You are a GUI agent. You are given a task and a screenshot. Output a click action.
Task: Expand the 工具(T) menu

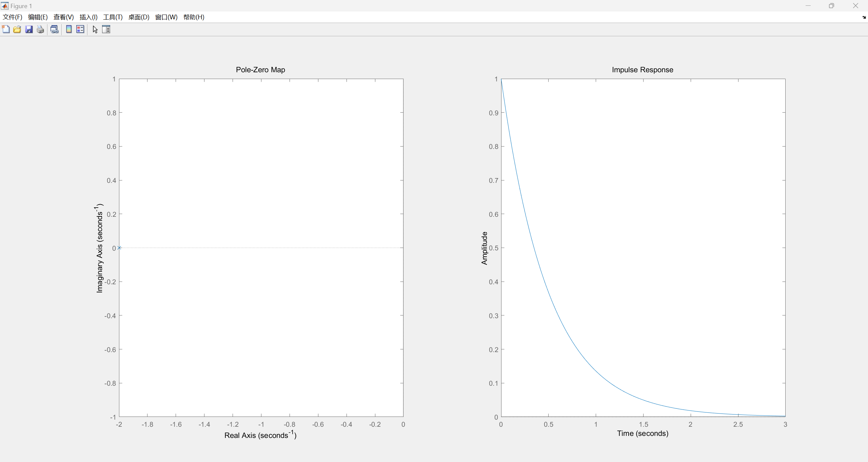click(x=113, y=17)
